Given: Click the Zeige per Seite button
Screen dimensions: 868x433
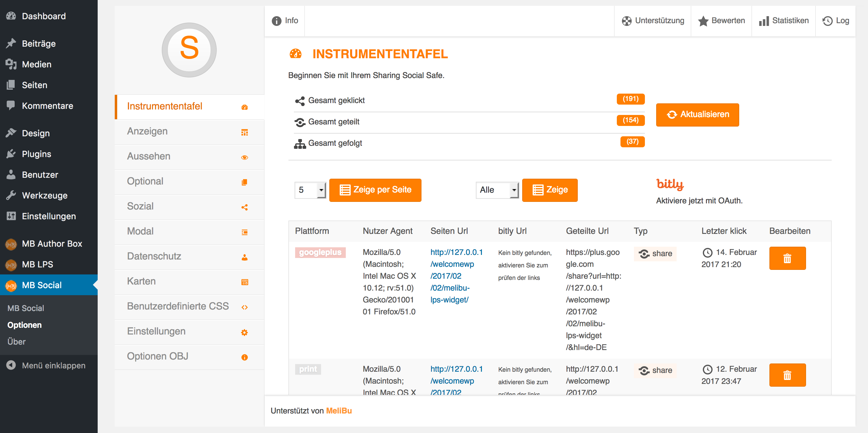Looking at the screenshot, I should pos(375,190).
